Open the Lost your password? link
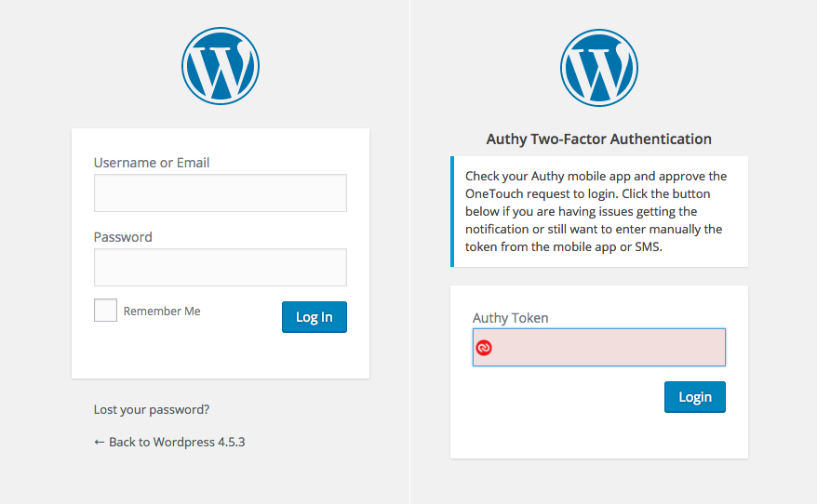Screen dimensions: 817x504 coord(152,410)
